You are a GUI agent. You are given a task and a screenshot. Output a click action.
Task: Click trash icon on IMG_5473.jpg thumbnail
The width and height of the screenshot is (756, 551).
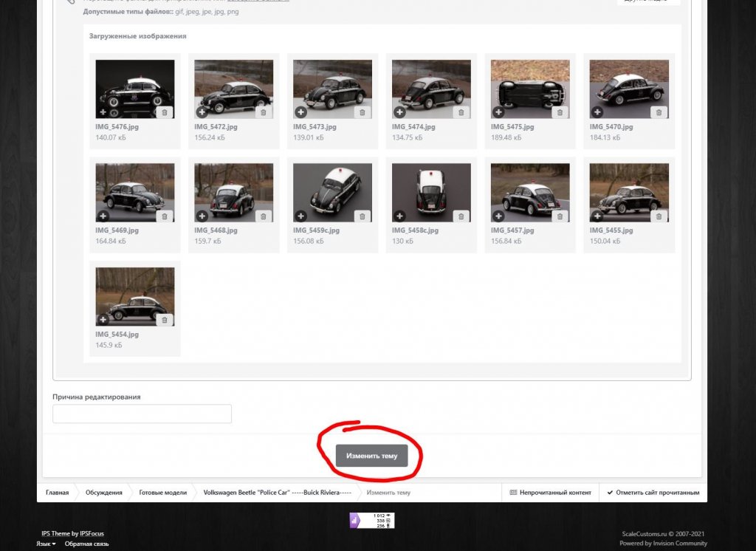362,112
